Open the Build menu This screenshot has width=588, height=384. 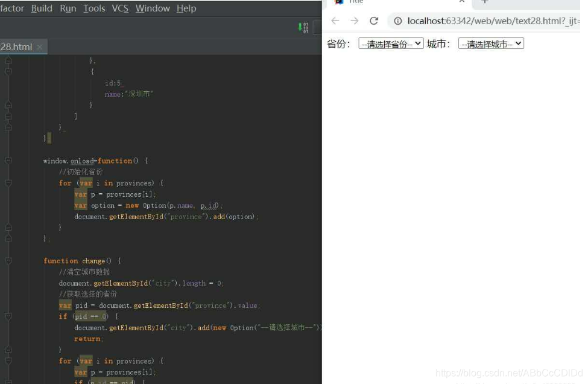coord(42,8)
